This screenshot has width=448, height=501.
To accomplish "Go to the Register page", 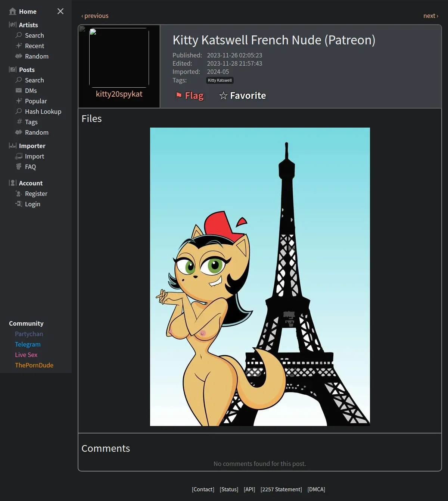I will coord(36,194).
